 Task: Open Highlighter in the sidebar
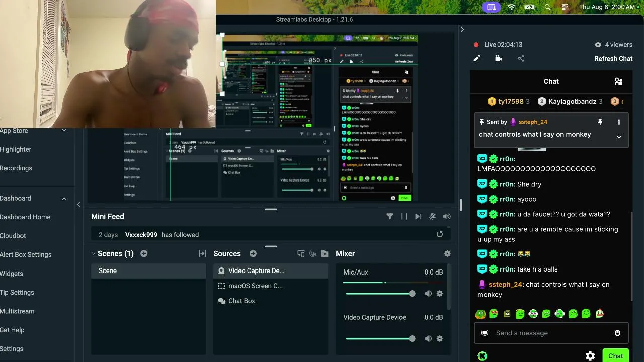(16, 149)
